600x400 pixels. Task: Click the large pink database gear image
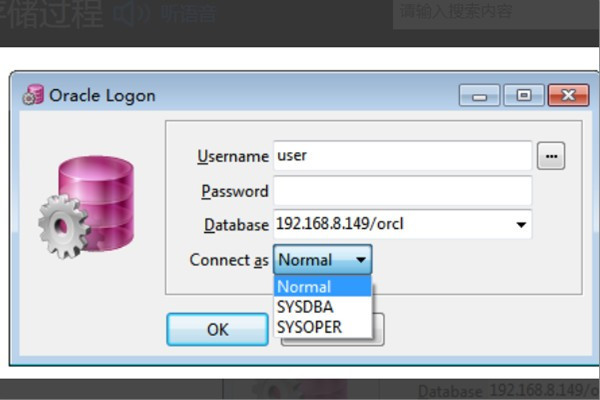point(86,207)
